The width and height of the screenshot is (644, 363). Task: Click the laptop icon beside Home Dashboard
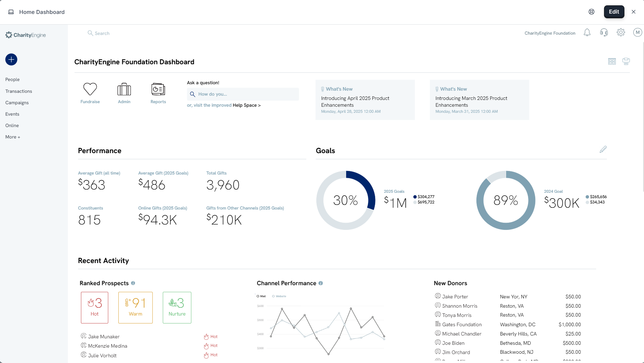point(11,12)
